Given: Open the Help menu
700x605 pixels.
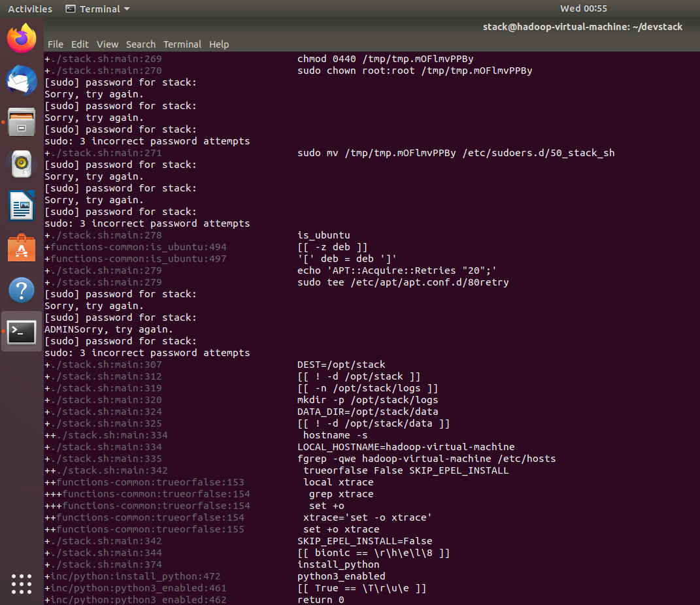Looking at the screenshot, I should [x=219, y=44].
